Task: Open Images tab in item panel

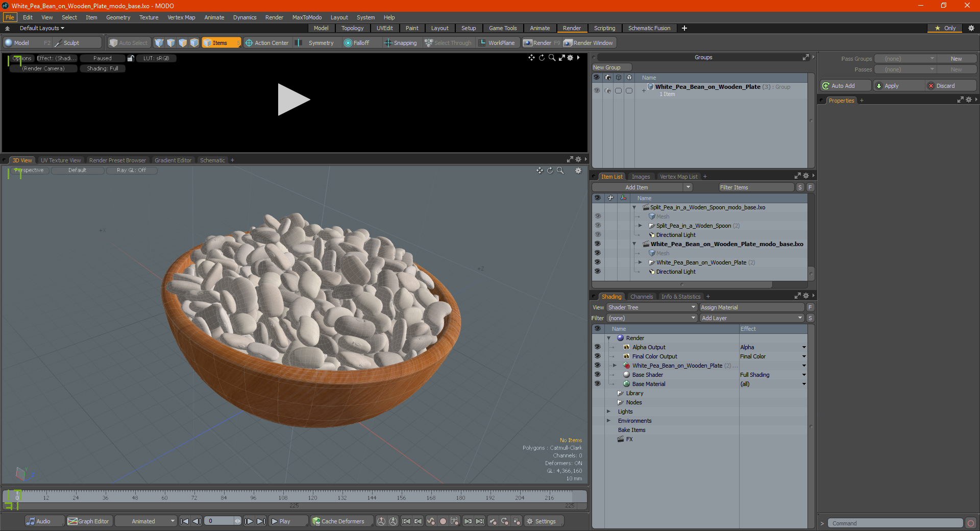Action: point(641,177)
